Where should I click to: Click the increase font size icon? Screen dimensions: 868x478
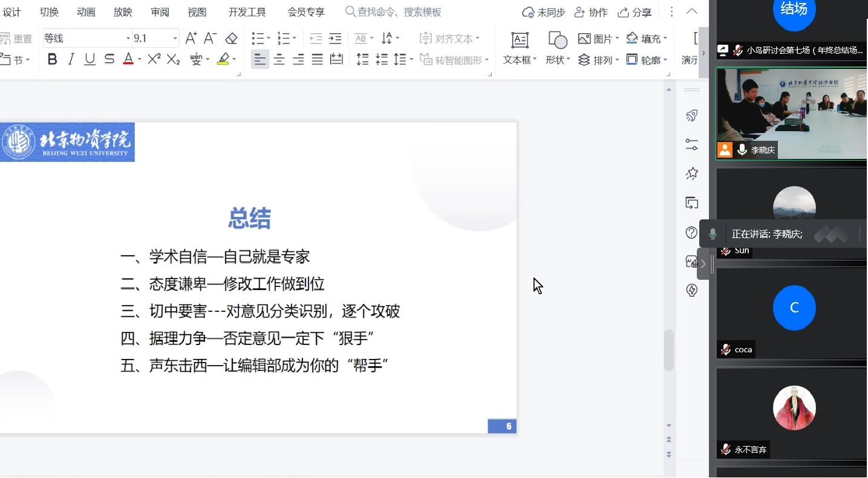[191, 39]
